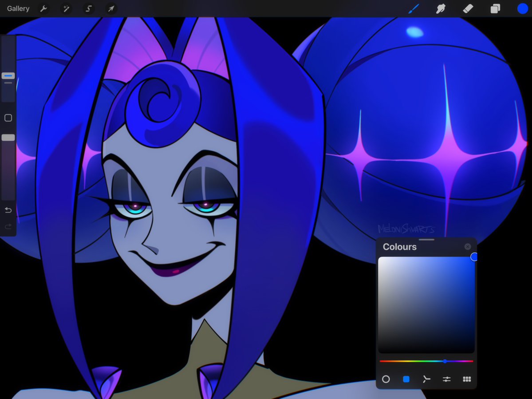532x399 pixels.
Task: Activate the Selection tool
Action: tap(89, 8)
